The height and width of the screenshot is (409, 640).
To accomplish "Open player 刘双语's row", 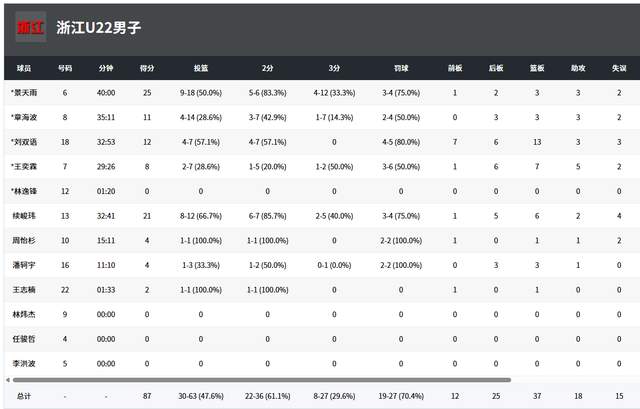I will (24, 142).
